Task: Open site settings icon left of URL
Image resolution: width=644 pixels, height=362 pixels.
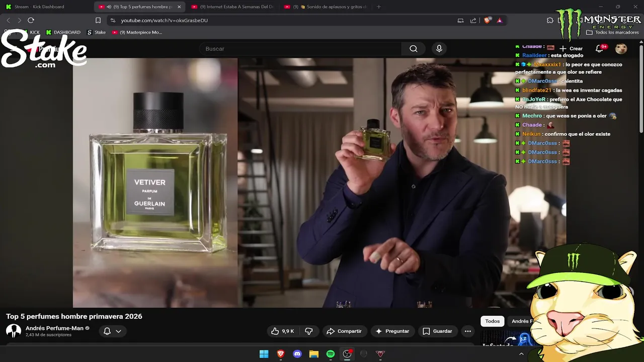Action: [113, 20]
